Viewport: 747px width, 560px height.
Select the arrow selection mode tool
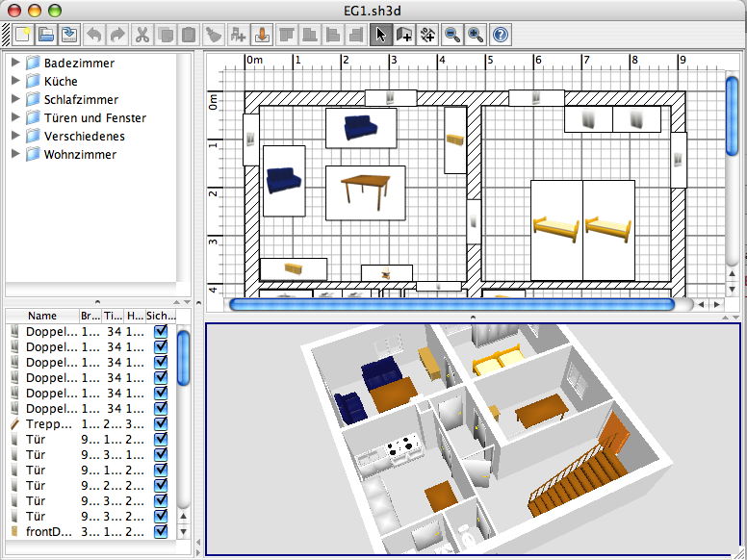click(380, 36)
